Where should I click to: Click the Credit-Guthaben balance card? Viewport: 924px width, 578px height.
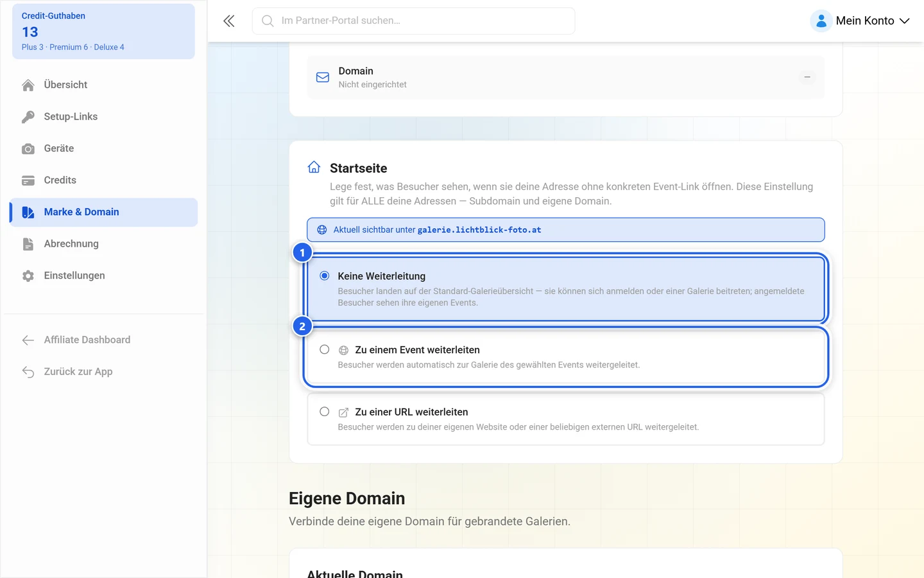point(103,31)
